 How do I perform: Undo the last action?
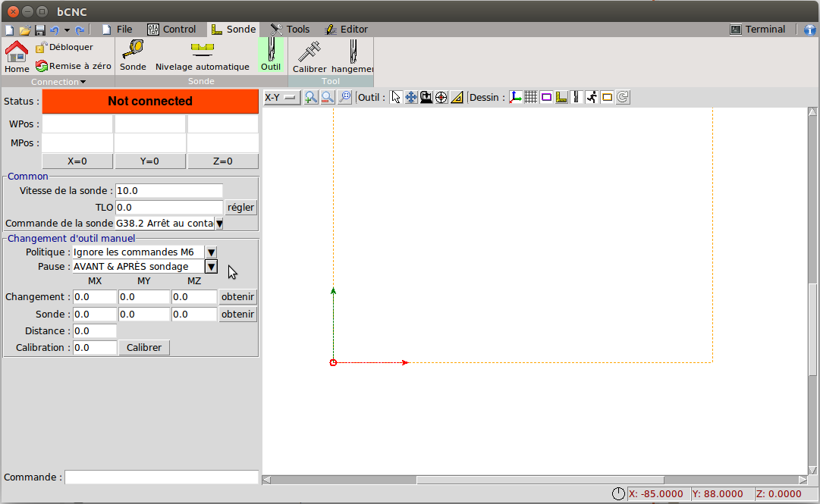[55, 30]
